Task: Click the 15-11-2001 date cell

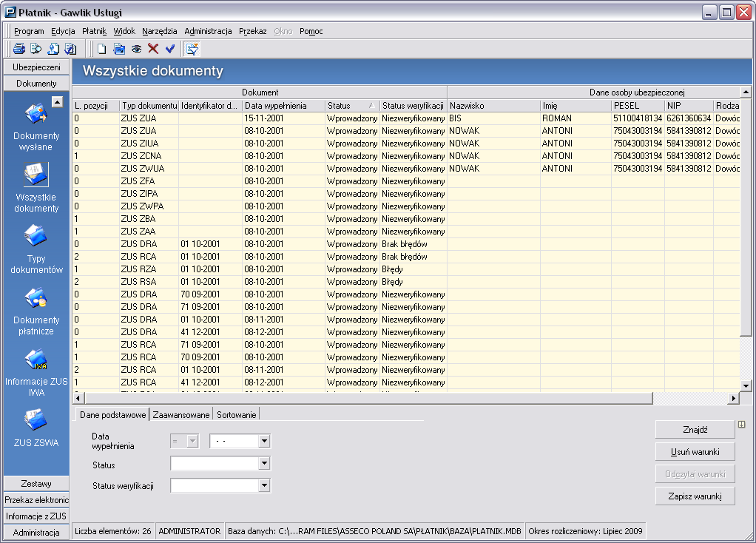Action: pos(283,118)
